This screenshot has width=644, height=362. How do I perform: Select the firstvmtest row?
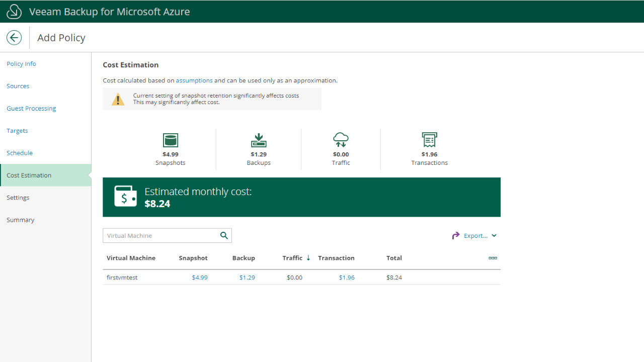click(x=122, y=278)
